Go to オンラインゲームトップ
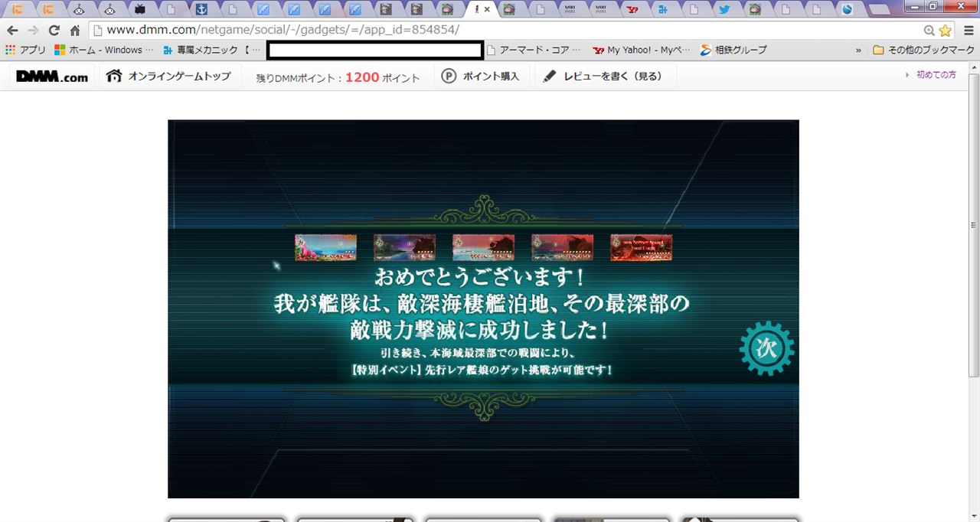 coord(168,77)
